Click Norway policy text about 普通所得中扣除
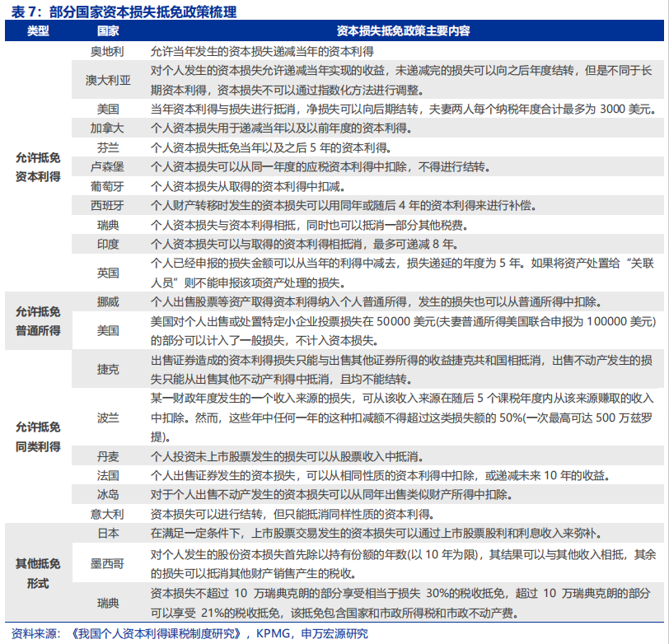 376,302
